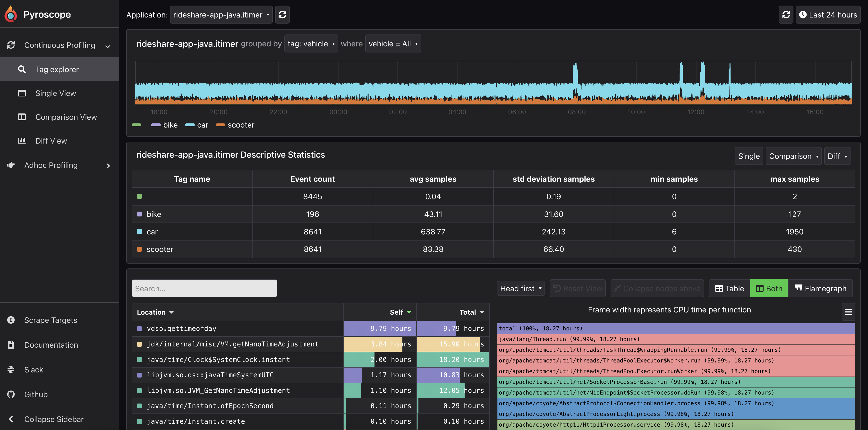Open the flamegraph export hamburger menu
Image resolution: width=868 pixels, height=430 pixels.
coord(849,312)
